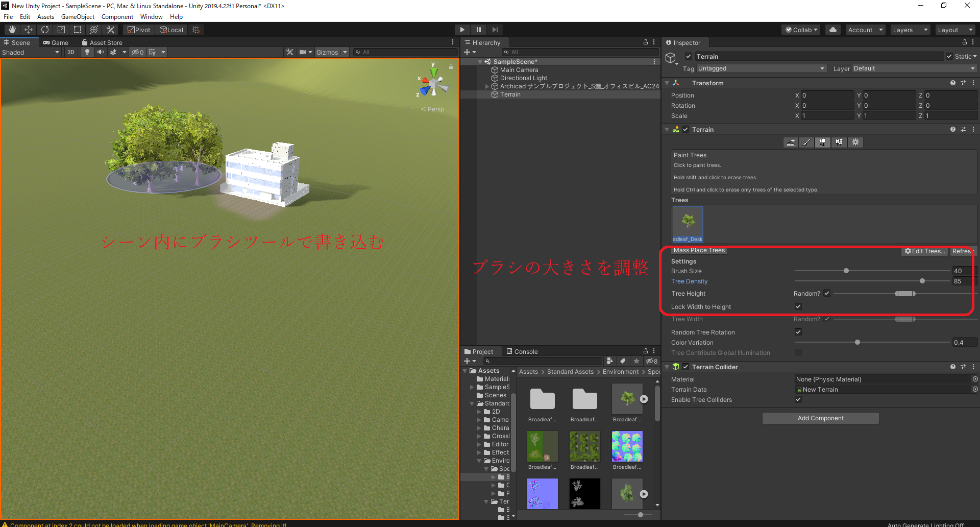Open the Layers dropdown
Screen dimensions: 980x527
click(910, 30)
